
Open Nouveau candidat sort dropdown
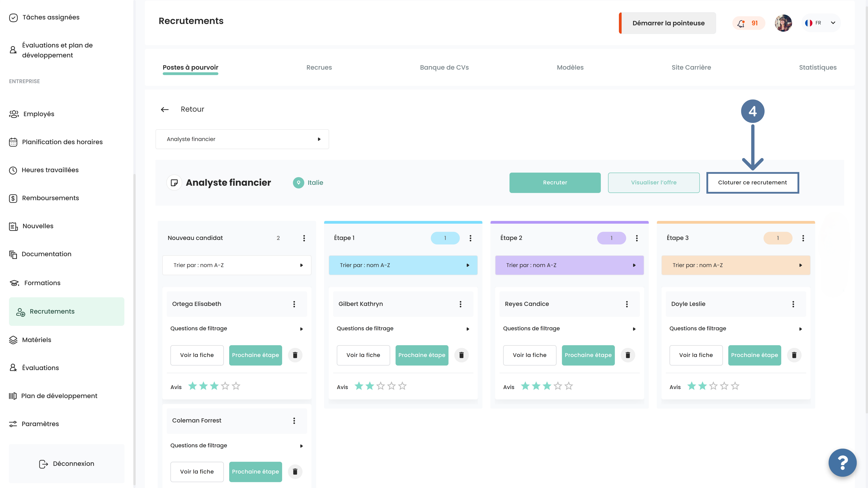237,265
